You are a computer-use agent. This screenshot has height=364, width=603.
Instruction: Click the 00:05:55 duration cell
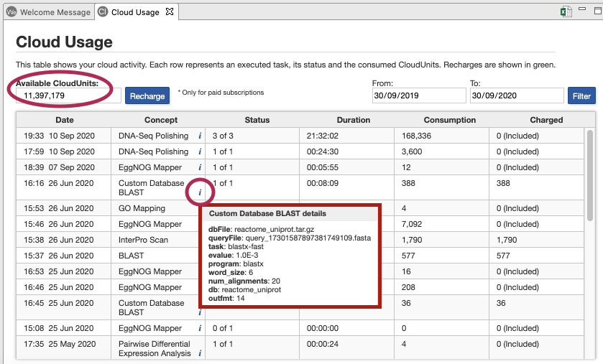tap(347, 167)
